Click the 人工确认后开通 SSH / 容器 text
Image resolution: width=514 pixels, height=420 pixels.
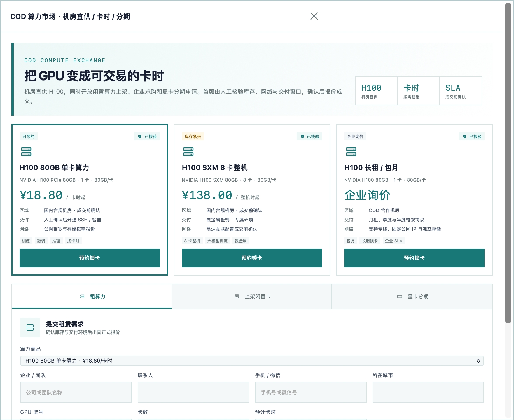73,220
